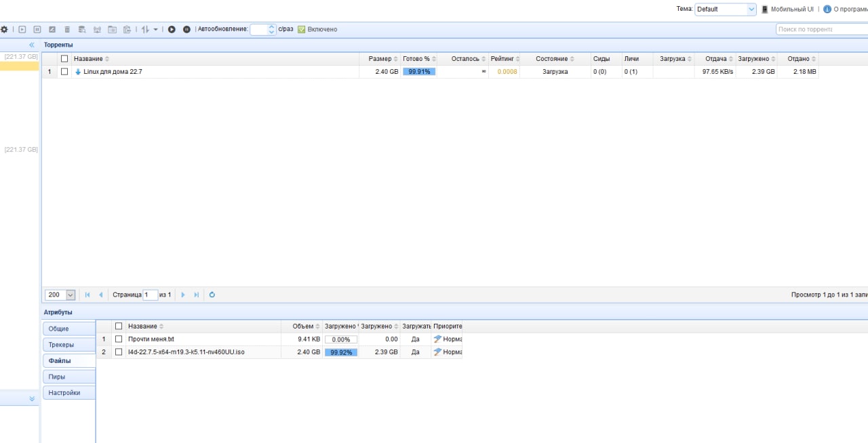Click the 0.00% progress bar for Прочти меня.txt
The image size is (868, 443).
coord(341,339)
